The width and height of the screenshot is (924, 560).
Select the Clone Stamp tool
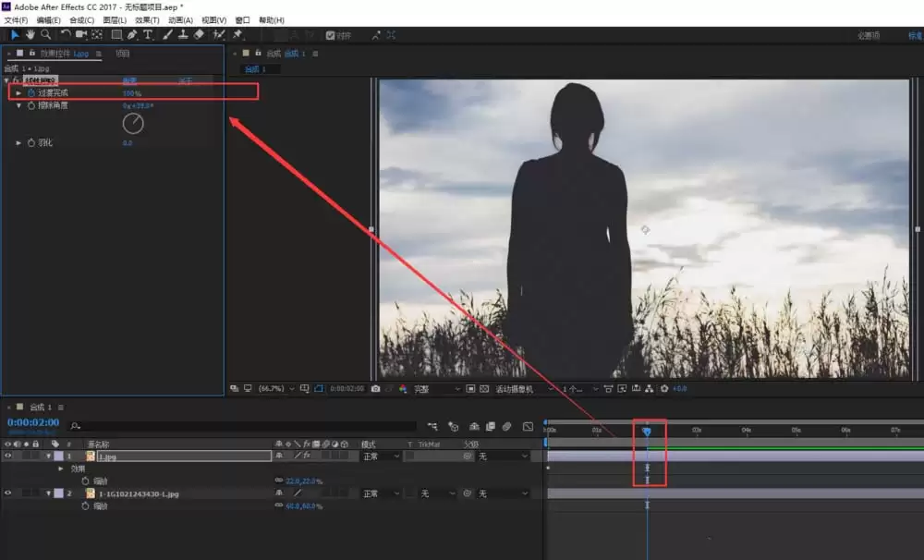183,35
